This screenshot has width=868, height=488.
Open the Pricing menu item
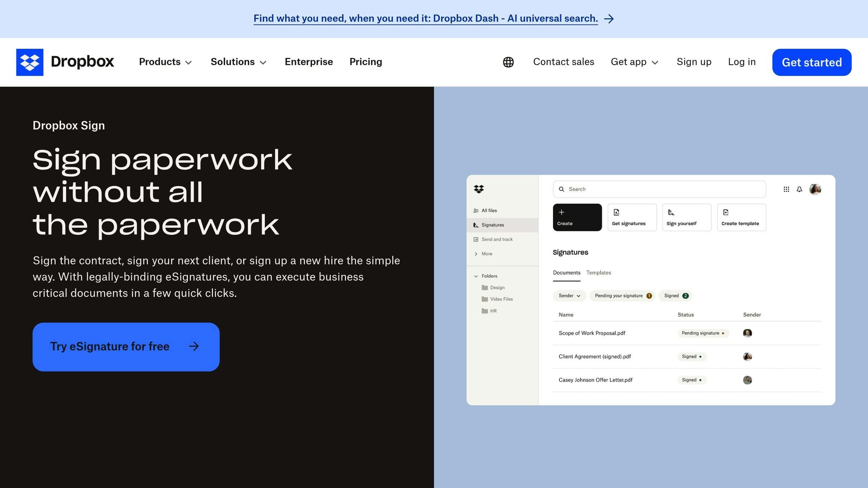365,62
